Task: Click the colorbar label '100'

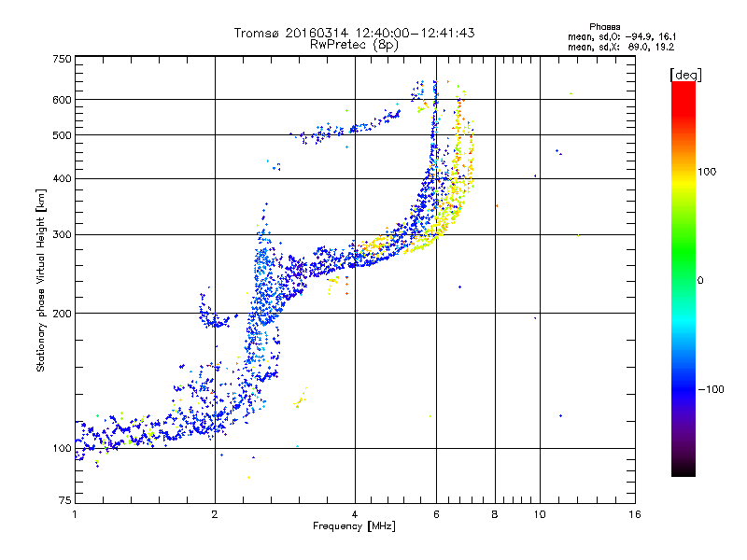Action: [707, 172]
